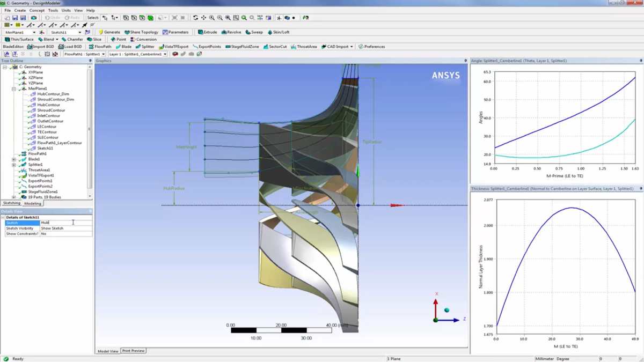Expand the Blade1 tree node
644x362 pixels.
(x=14, y=159)
